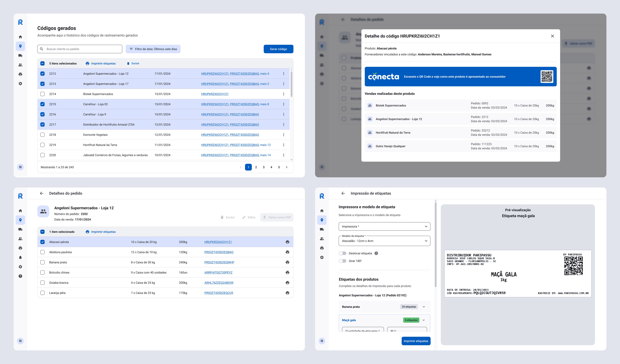620x364 pixels.
Task: Check the checkbox for order 2220
Action: pyautogui.click(x=43, y=155)
